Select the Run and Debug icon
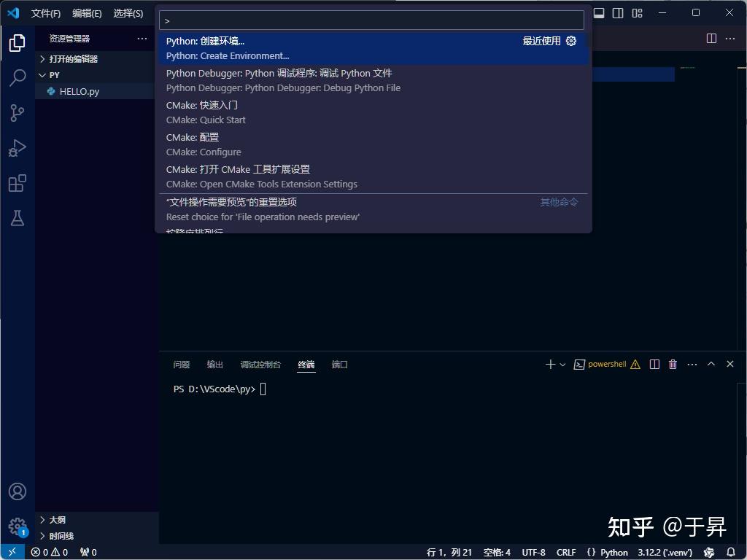The width and height of the screenshot is (747, 560). click(x=16, y=147)
